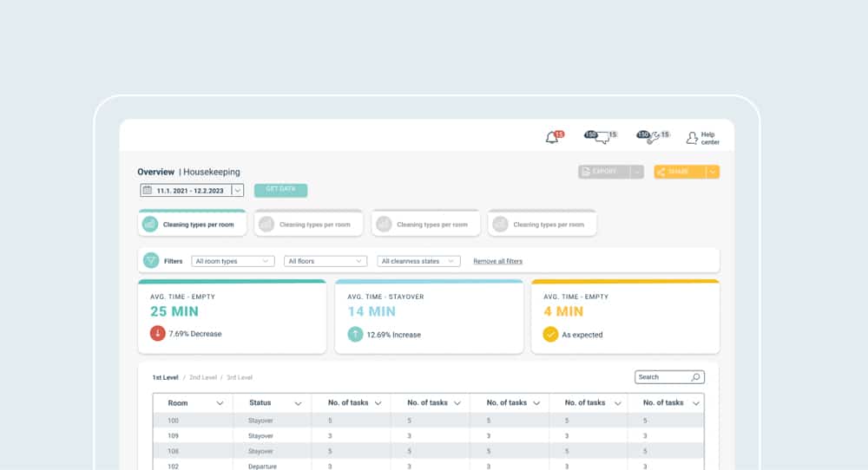Switch to the 3rd Level breadcrumb
The width and height of the screenshot is (868, 470).
240,378
